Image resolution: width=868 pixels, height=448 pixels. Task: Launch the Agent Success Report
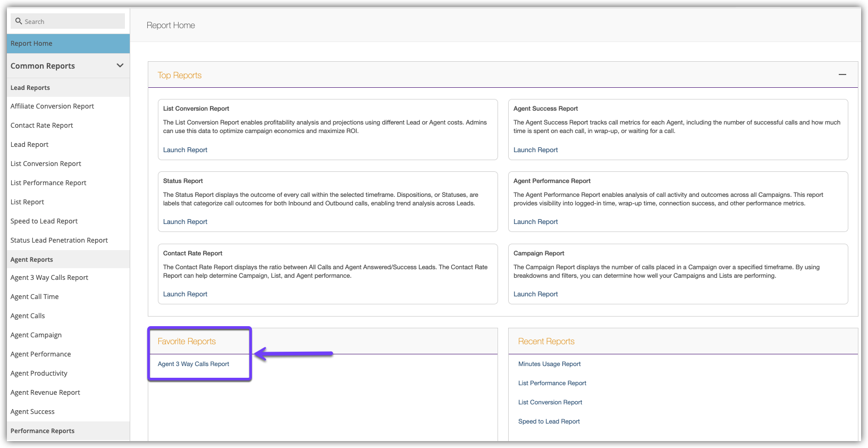click(x=535, y=150)
